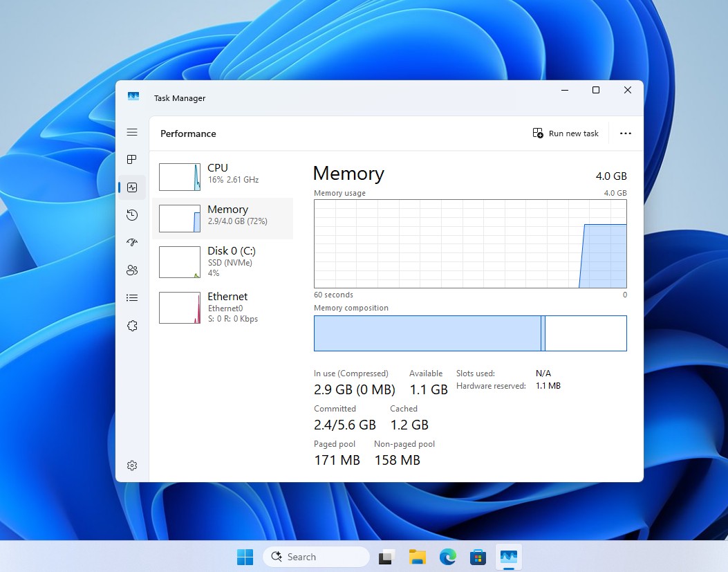Click the Memory composition label

(351, 308)
